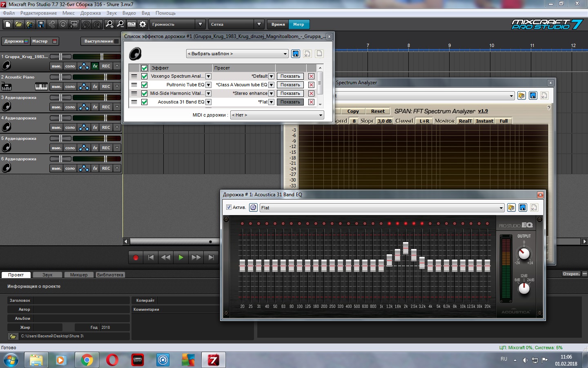Click the red record transport button
Image resolution: width=588 pixels, height=368 pixels.
point(136,258)
